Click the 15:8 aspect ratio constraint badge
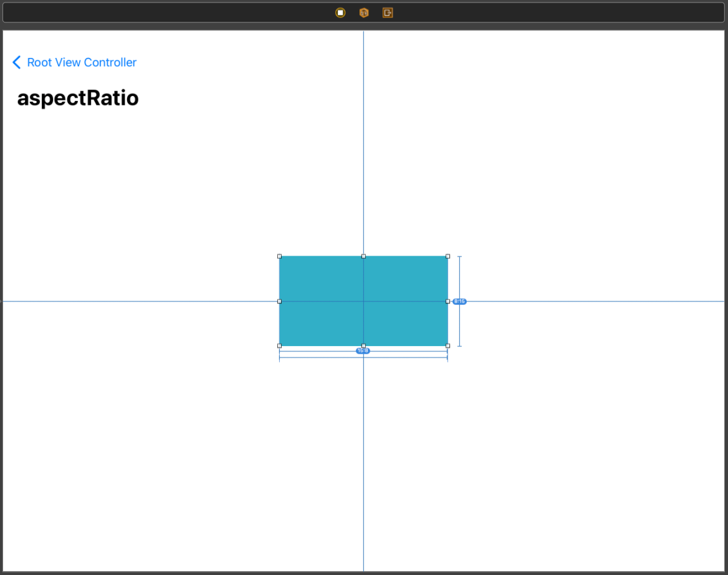The height and width of the screenshot is (575, 728). click(x=363, y=350)
